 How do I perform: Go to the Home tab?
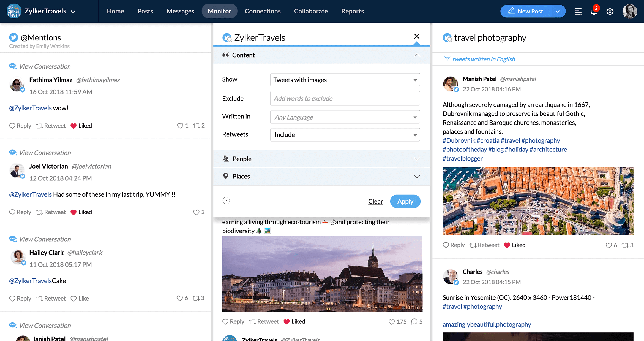115,11
